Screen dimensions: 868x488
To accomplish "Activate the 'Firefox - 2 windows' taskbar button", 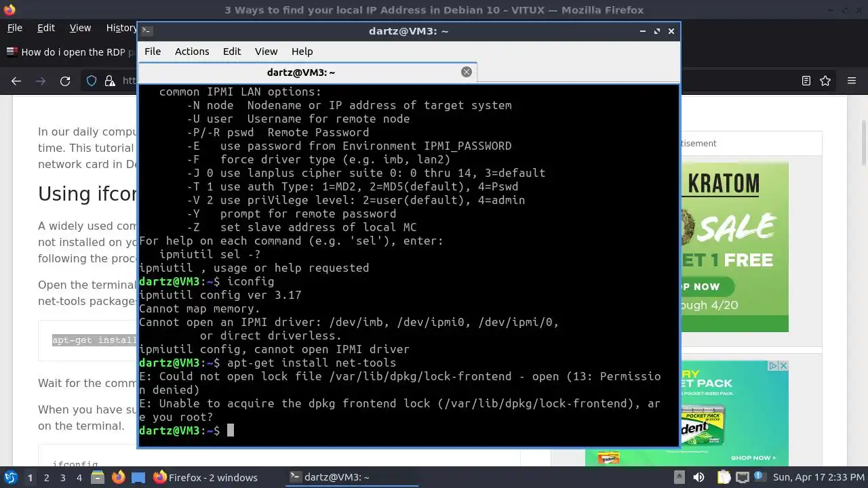I will 205,477.
